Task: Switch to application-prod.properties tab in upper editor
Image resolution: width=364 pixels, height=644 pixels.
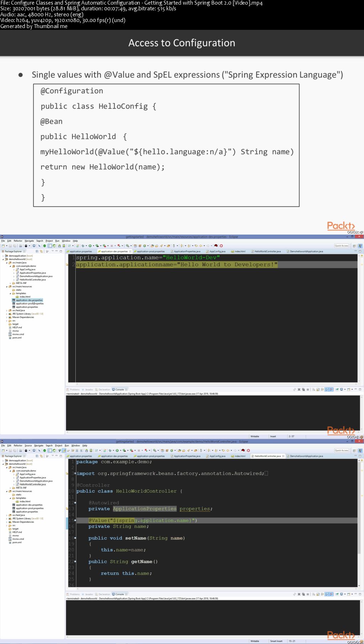Action: pyautogui.click(x=149, y=251)
